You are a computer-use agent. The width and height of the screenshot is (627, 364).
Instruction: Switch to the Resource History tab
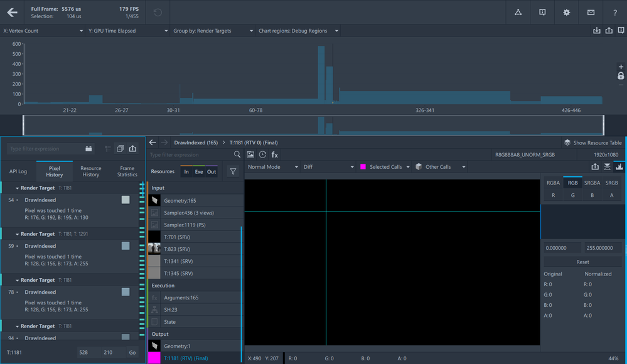[x=91, y=171]
